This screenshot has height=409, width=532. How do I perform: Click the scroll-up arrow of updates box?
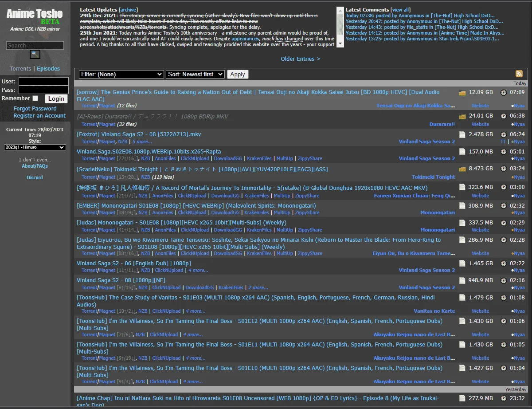click(340, 9)
